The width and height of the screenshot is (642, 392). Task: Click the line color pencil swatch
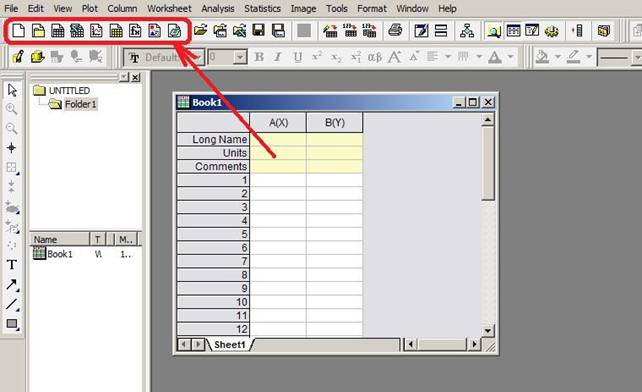574,57
